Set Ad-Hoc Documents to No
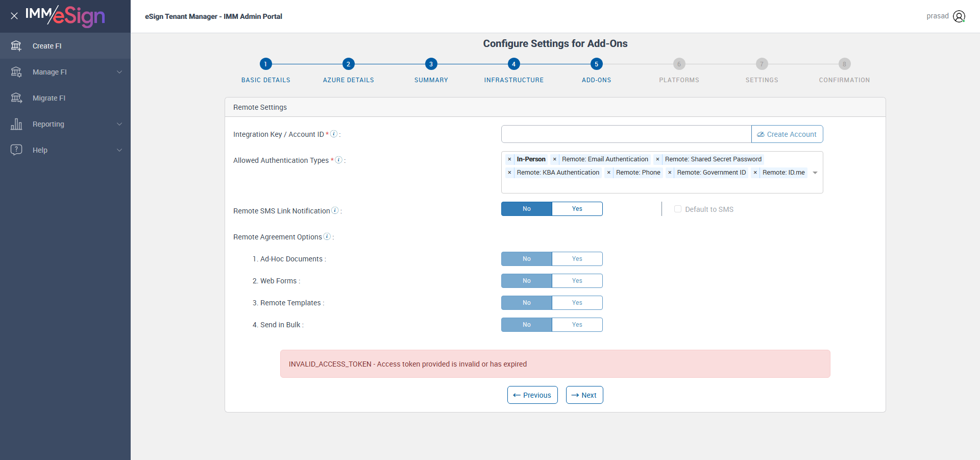The width and height of the screenshot is (980, 460). point(527,259)
